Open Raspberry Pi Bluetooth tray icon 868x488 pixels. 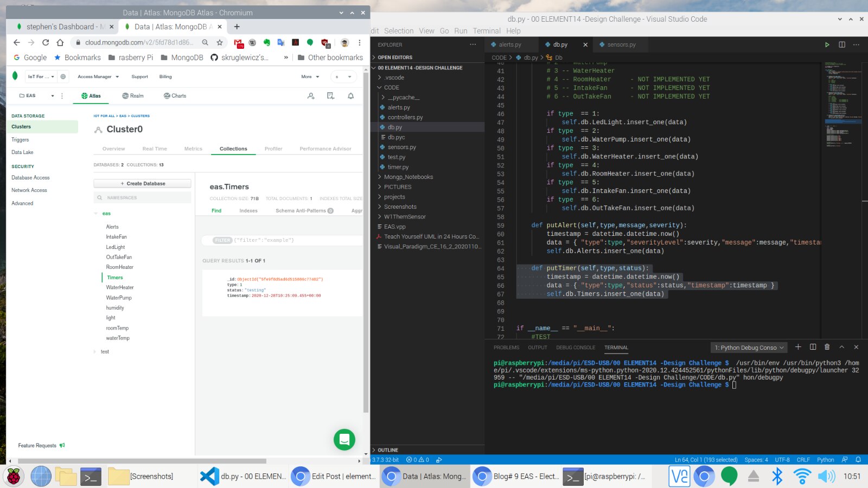[777, 476]
